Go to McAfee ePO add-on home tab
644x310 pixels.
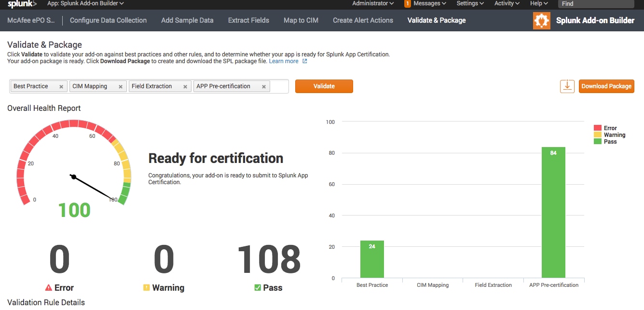[x=31, y=20]
